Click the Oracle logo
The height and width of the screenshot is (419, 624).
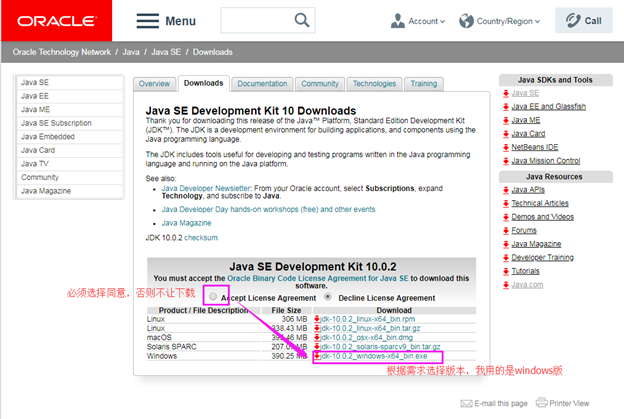pos(57,21)
